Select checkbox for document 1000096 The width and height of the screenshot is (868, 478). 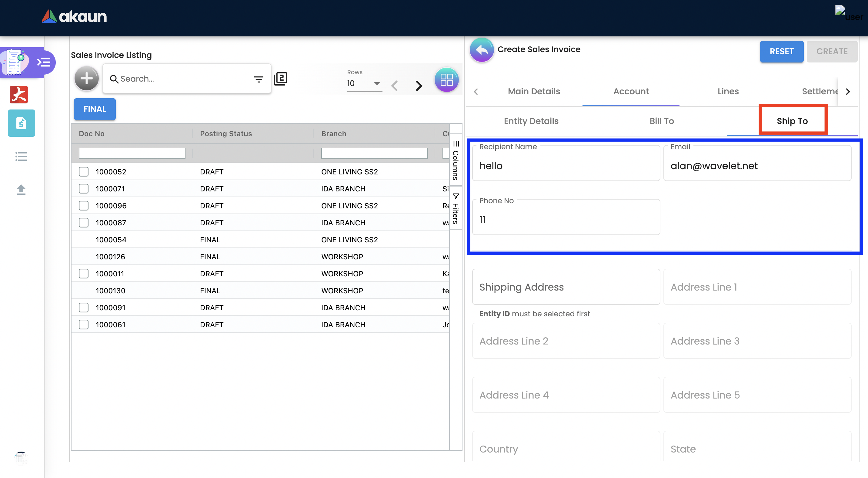[84, 206]
